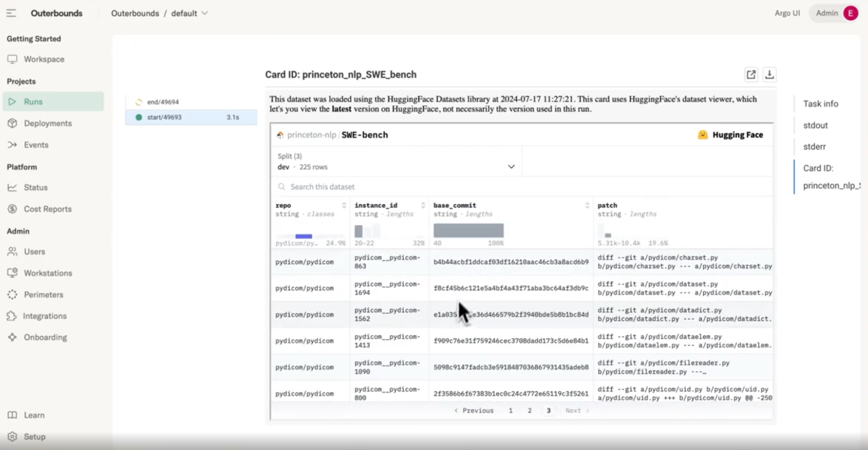Sort by repo column arrows
The image size is (868, 450).
click(344, 205)
